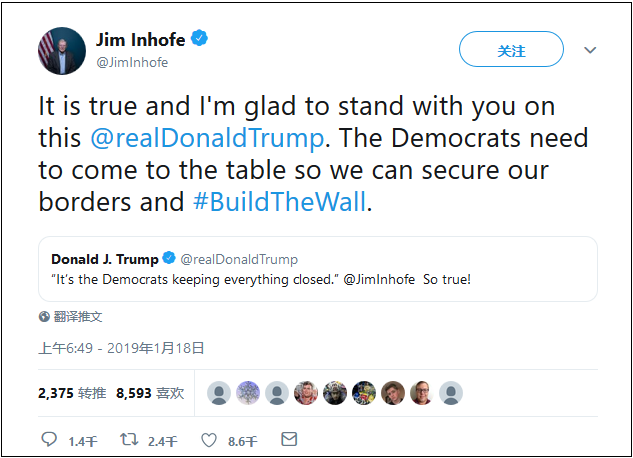Click the globe translate tweet icon
The width and height of the screenshot is (633, 458).
44,317
